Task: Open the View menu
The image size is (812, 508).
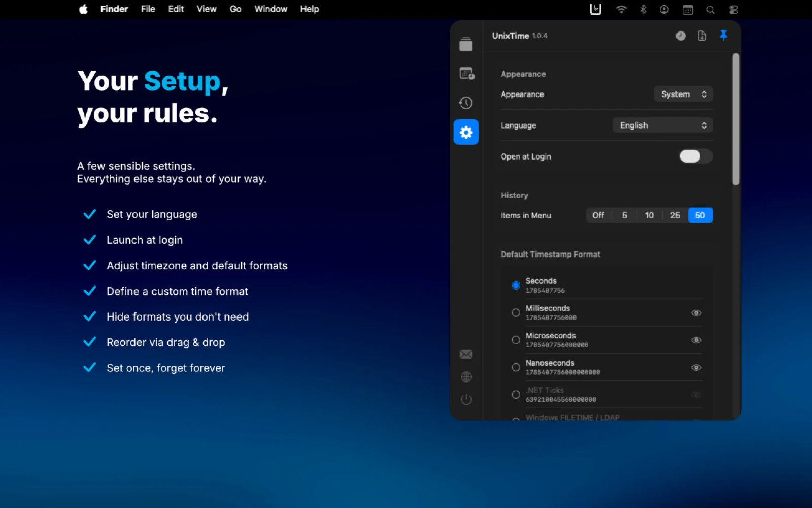Action: 207,9
